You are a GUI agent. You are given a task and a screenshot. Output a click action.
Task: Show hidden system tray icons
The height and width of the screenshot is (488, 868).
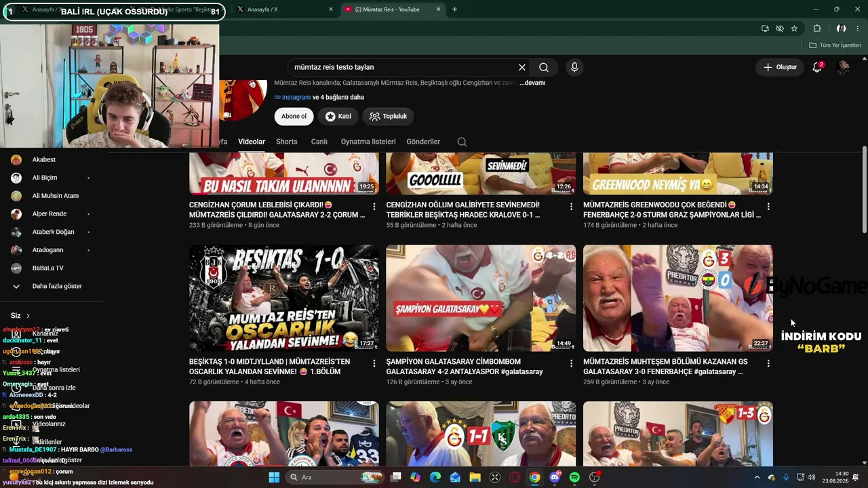pos(757,477)
